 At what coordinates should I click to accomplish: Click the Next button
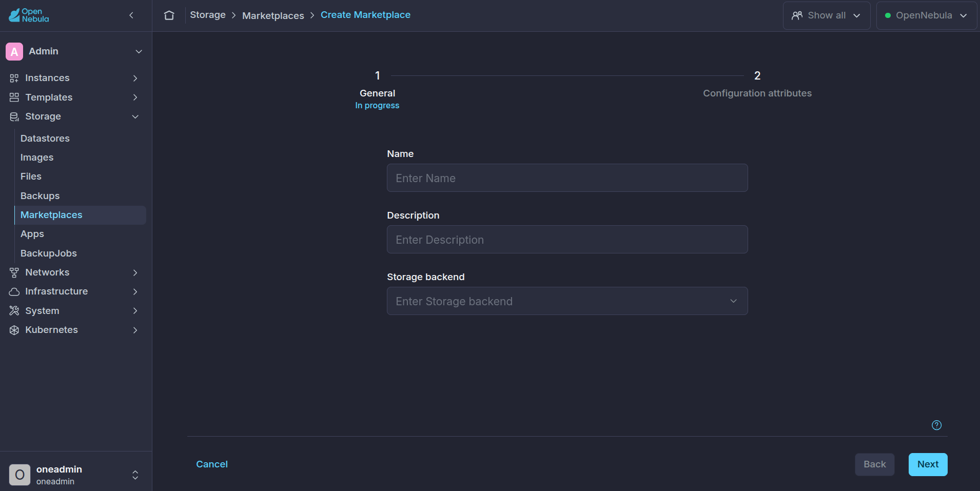pos(928,464)
